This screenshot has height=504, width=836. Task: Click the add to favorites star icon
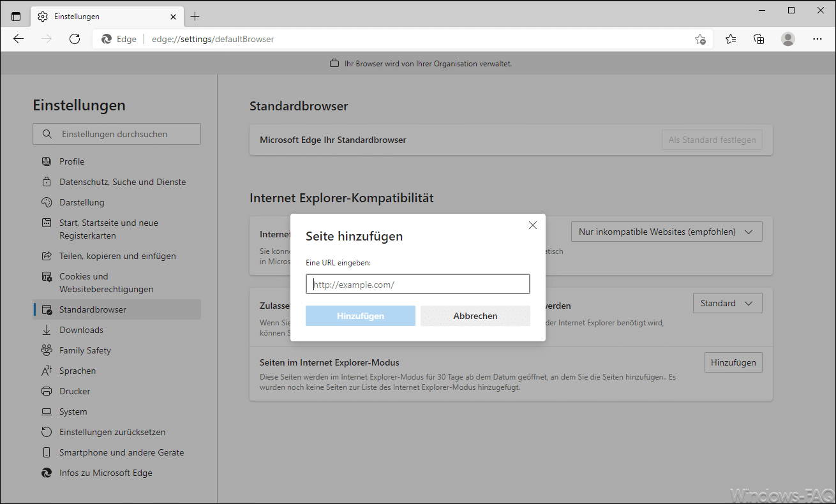click(700, 39)
